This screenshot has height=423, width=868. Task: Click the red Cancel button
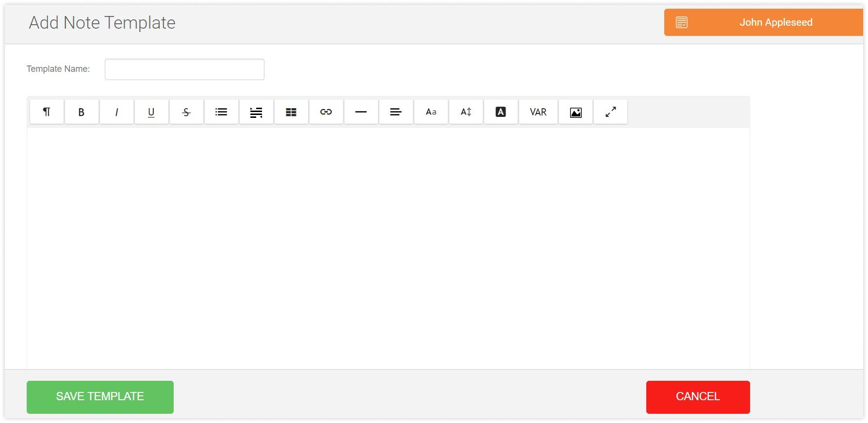(698, 397)
